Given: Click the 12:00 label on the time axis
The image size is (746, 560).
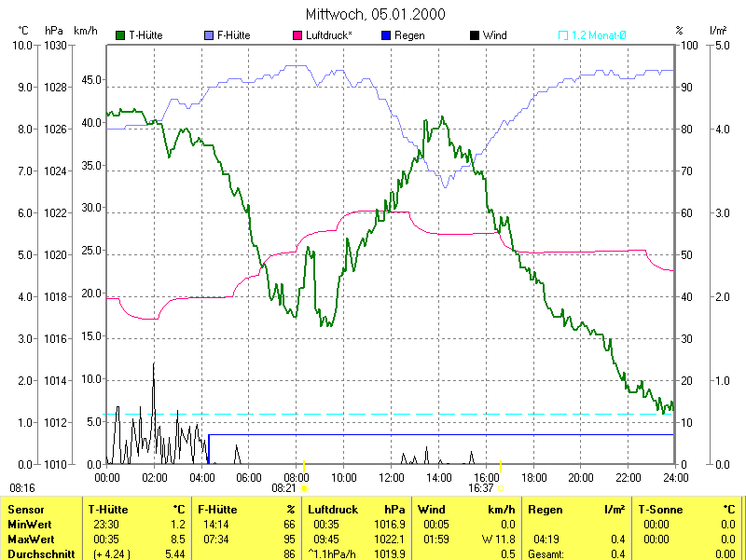Looking at the screenshot, I should click(x=391, y=477).
